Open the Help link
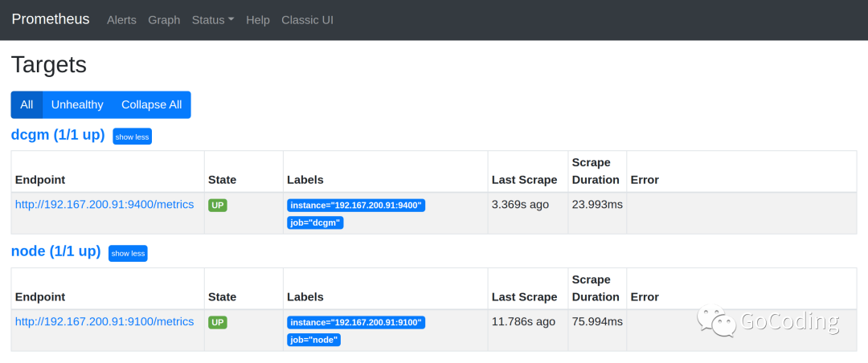Viewport: 868px width, 363px height. pos(258,20)
